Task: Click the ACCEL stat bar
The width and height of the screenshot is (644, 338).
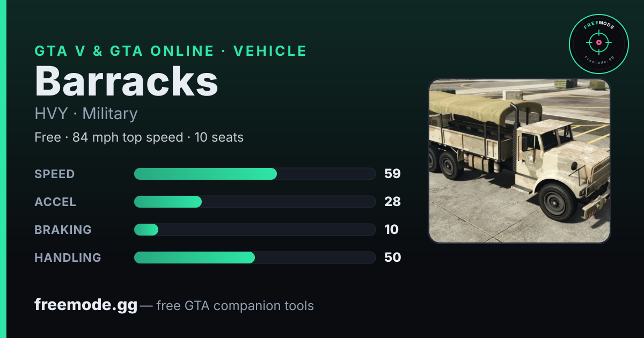Action: (x=254, y=202)
